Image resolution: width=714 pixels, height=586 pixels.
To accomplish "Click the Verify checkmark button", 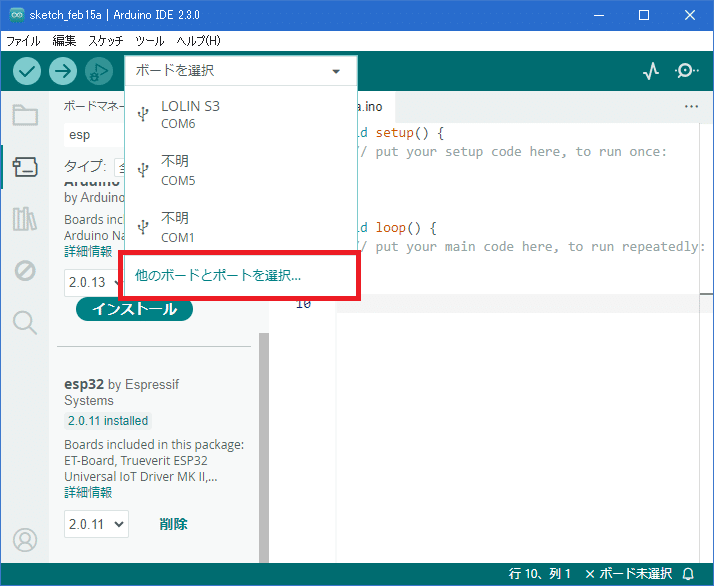I will [27, 71].
